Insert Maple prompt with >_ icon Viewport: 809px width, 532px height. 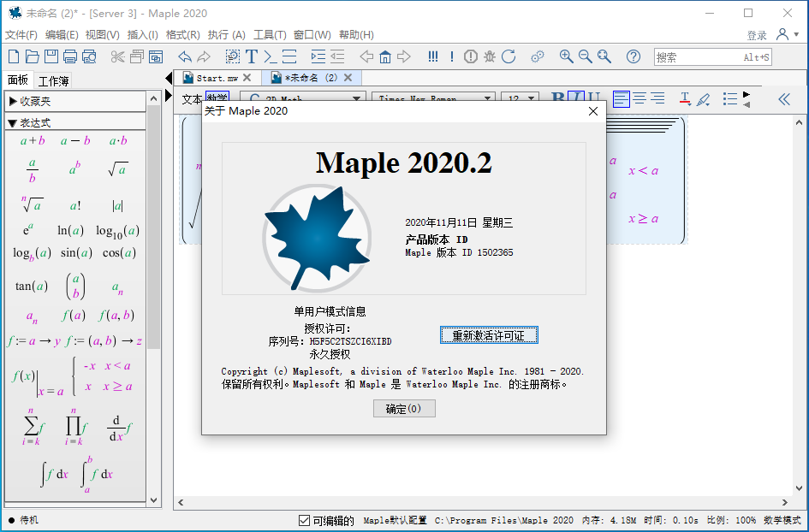coord(270,56)
